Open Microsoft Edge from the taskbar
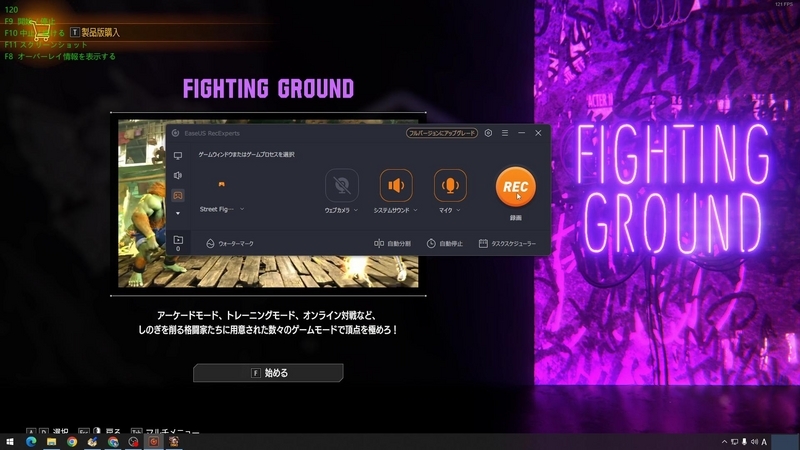800x450 pixels. click(x=31, y=442)
